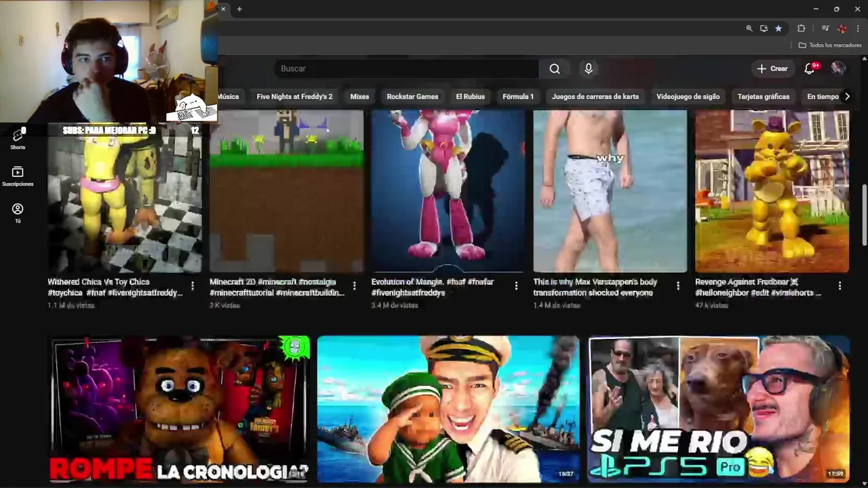Open the Revenge Against Fredbear thumbnail

772,191
